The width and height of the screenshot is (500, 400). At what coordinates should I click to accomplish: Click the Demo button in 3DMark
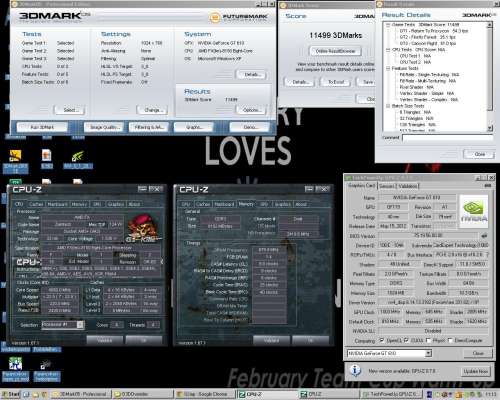click(x=250, y=127)
